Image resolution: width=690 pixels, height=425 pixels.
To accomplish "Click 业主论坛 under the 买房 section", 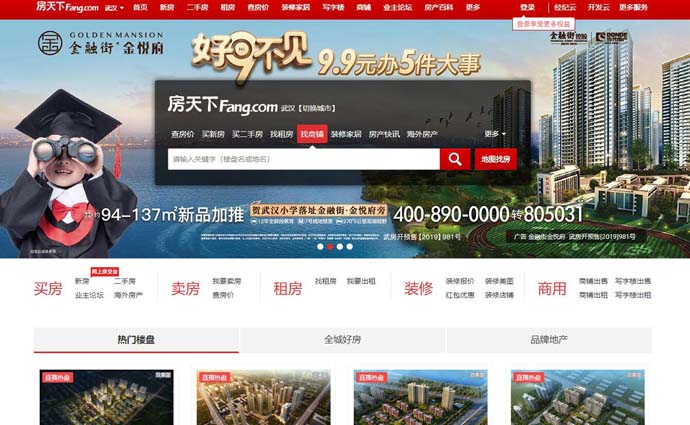I will pos(89,295).
